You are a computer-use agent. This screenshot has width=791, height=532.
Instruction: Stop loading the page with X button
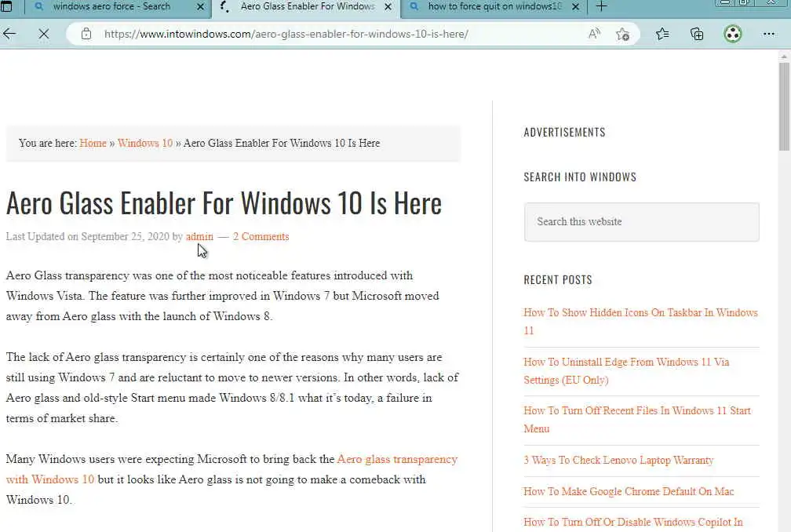click(x=44, y=34)
